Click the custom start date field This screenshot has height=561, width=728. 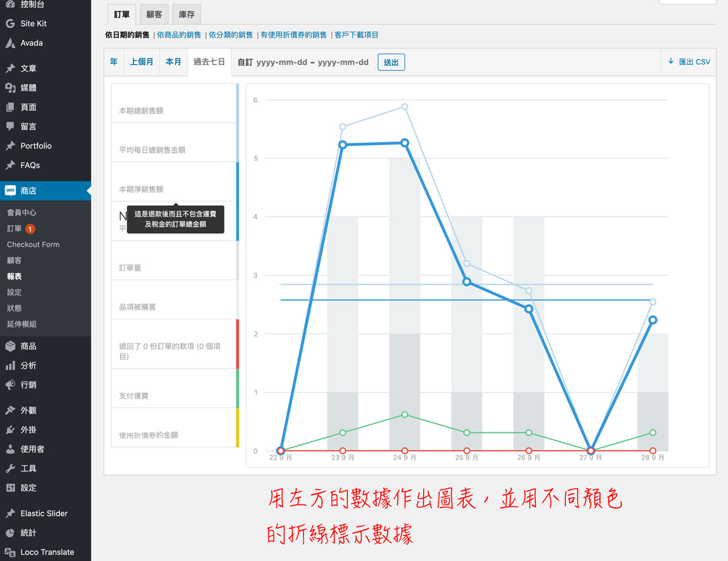(281, 62)
